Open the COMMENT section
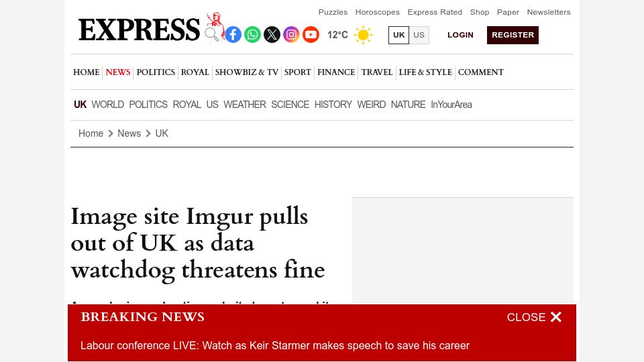This screenshot has width=644, height=362. 480,72
